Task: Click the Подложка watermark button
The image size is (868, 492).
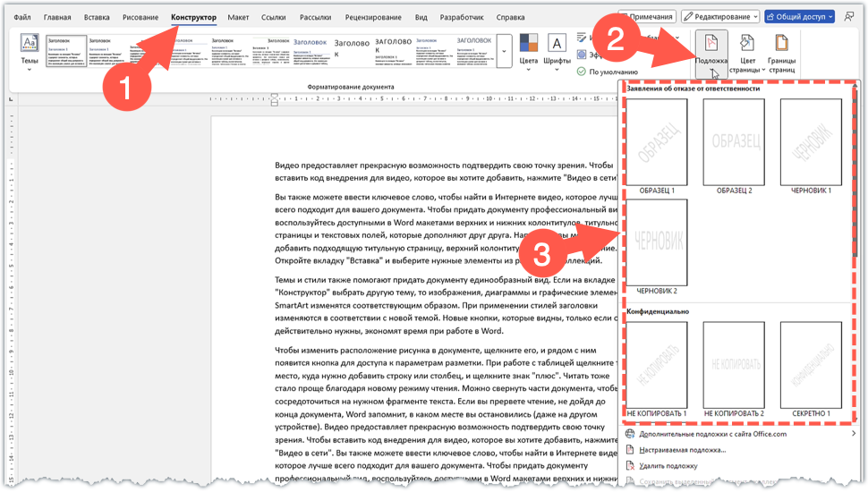Action: (x=711, y=55)
